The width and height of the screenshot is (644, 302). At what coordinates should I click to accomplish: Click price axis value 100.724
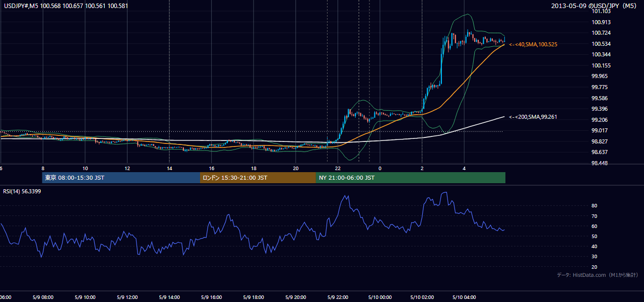[601, 33]
